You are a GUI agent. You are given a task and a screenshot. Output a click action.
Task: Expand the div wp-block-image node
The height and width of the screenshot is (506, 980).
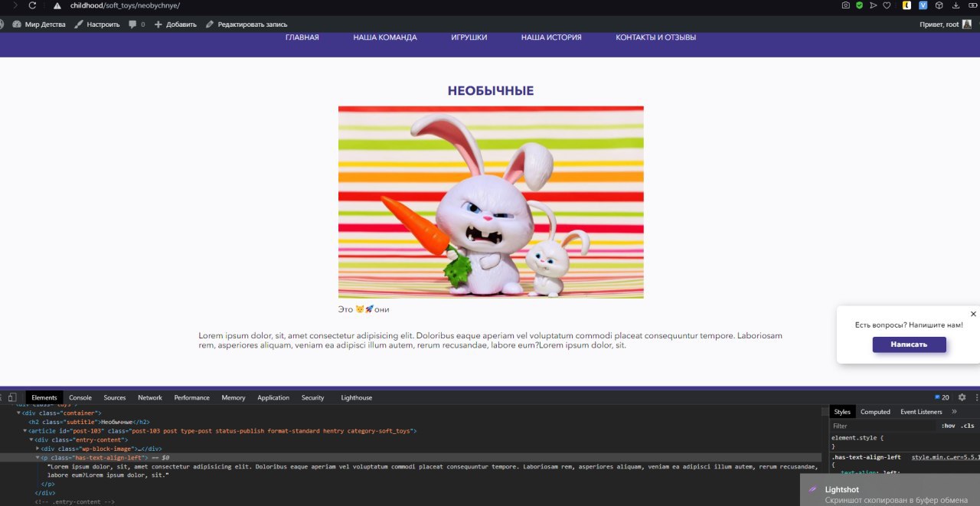pos(38,449)
